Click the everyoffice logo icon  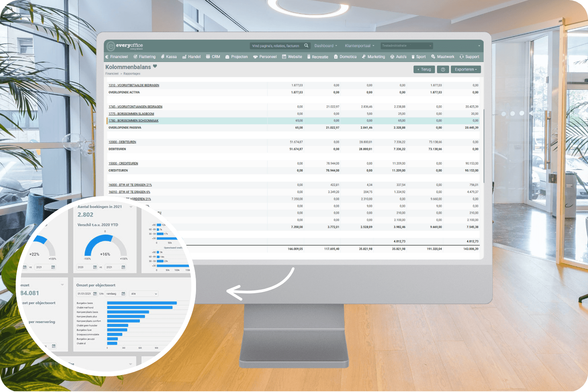pyautogui.click(x=111, y=46)
